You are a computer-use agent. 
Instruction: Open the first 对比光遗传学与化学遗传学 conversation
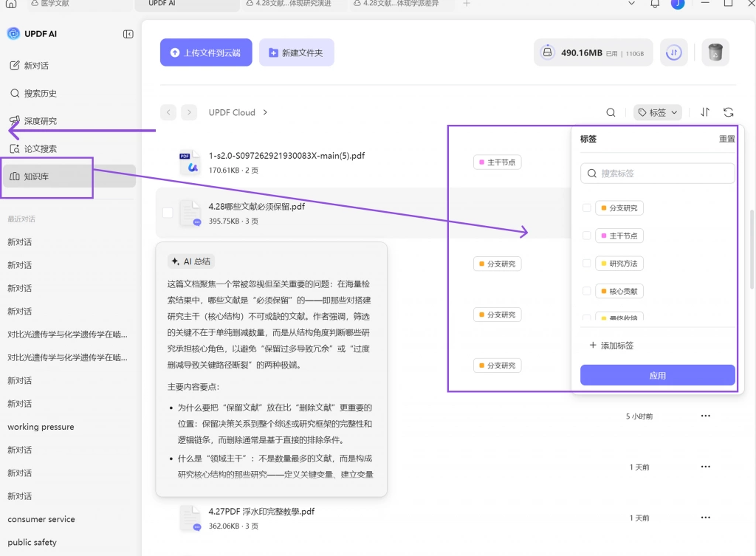(67, 334)
